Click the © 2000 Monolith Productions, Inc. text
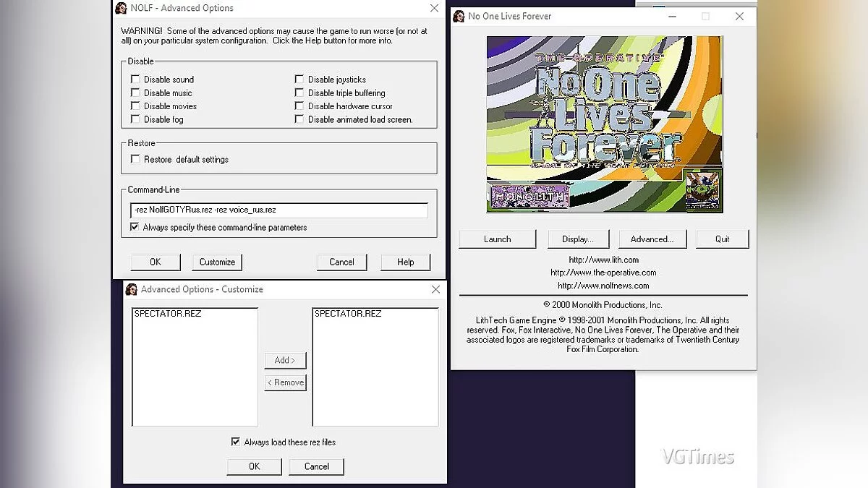Image resolution: width=868 pixels, height=488 pixels. 603,305
